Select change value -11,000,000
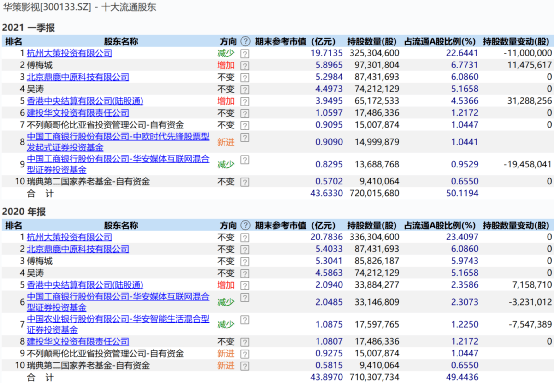Viewport: 554px width, 383px height. [x=528, y=53]
